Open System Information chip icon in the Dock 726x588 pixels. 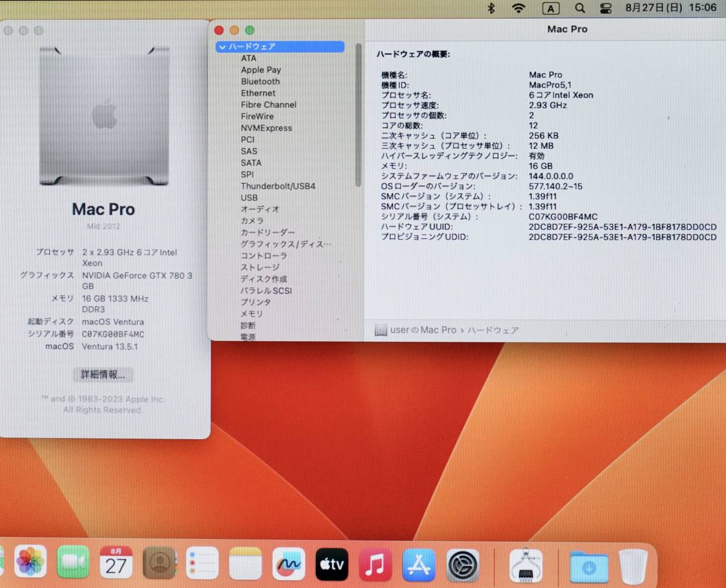[x=526, y=566]
